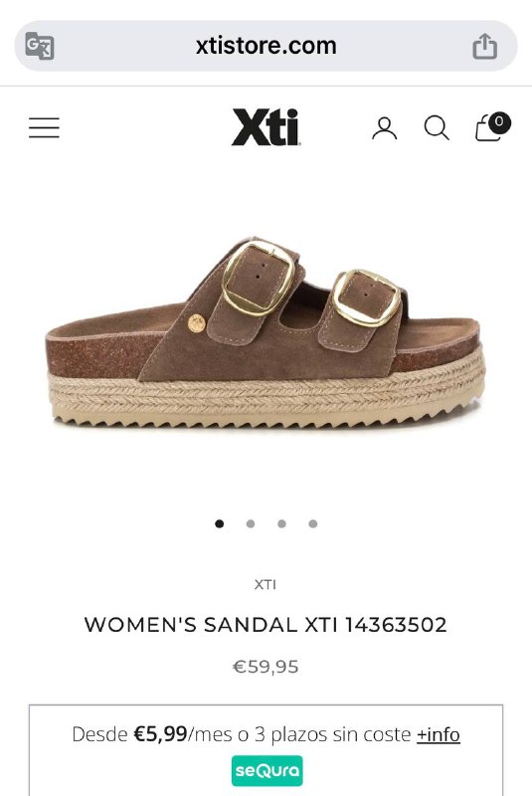Open the user account icon
Viewport: 532px width, 796px height.
pos(385,128)
